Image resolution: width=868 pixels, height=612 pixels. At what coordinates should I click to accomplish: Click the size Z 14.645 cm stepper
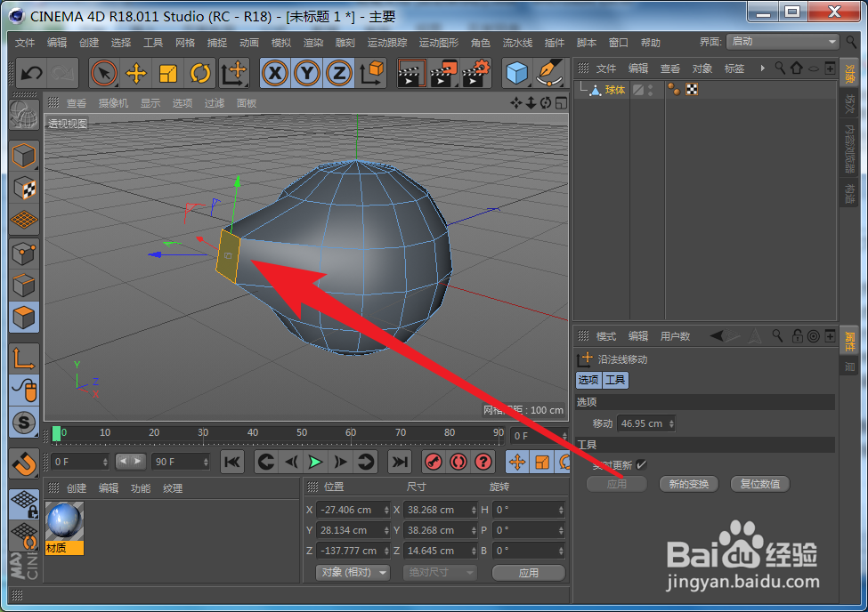pos(474,551)
